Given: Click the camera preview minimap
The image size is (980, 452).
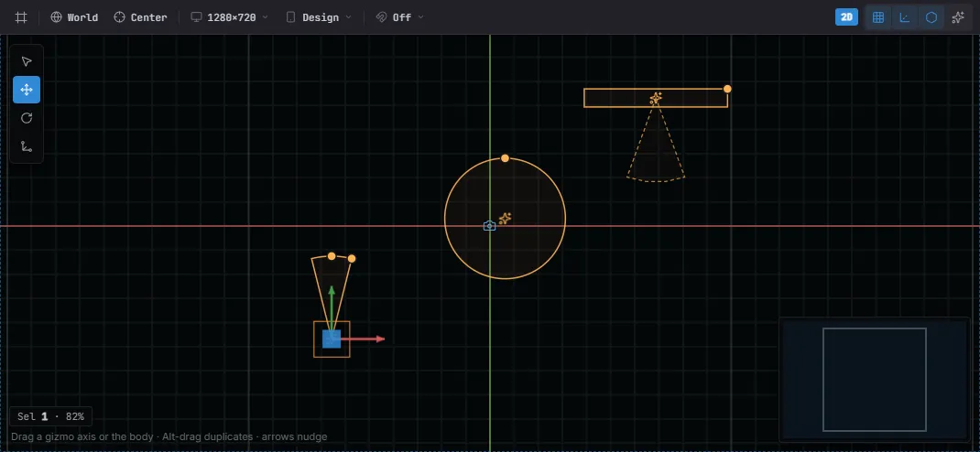Looking at the screenshot, I should pyautogui.click(x=875, y=380).
